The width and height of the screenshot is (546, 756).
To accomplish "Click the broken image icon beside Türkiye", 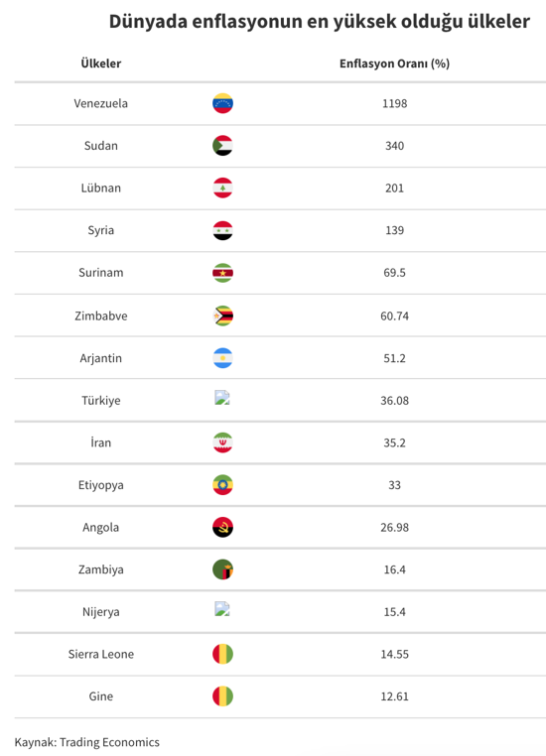I will pos(222,397).
